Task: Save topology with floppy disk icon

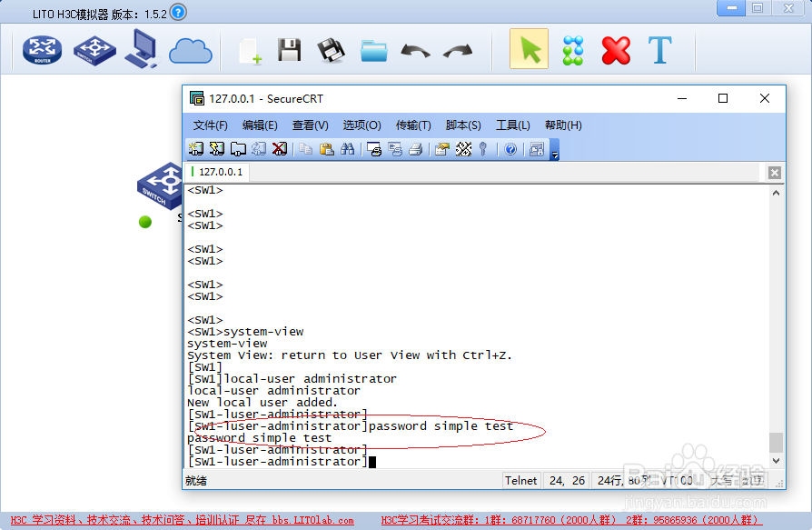Action: (290, 51)
